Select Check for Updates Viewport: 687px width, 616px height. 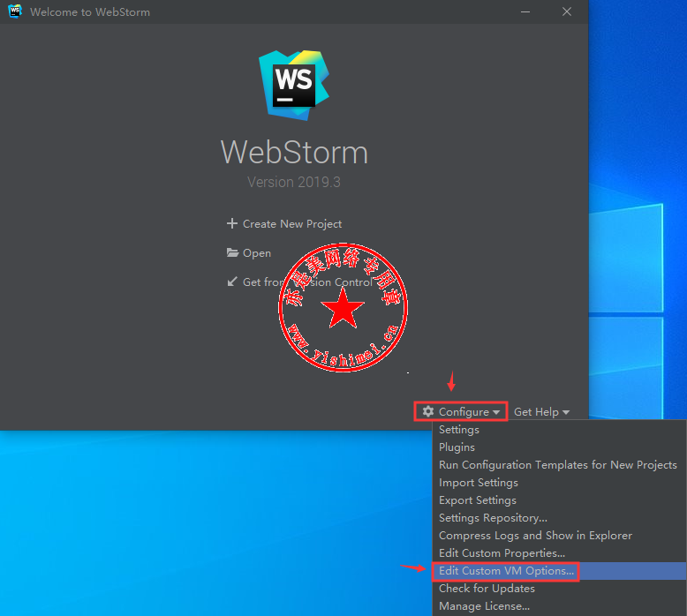tap(560, 589)
